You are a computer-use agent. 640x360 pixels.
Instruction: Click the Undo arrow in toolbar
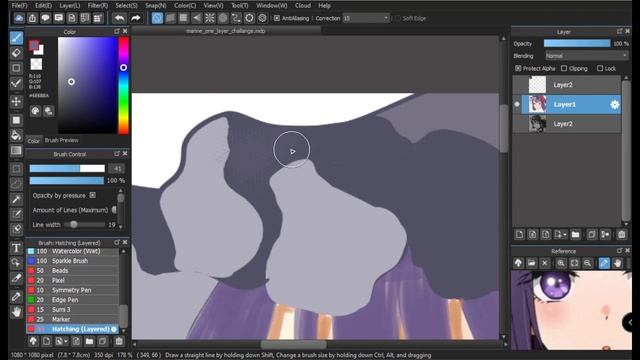click(x=119, y=18)
